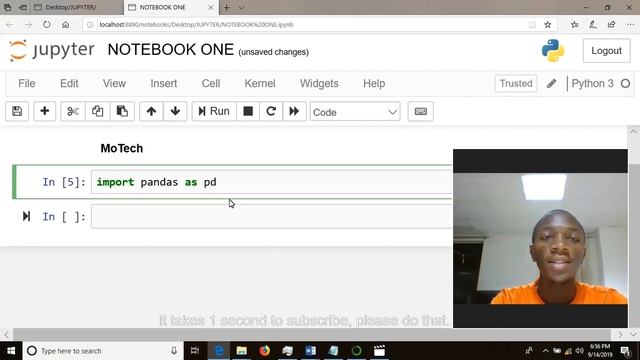Show tab previews chevron

click(x=242, y=7)
